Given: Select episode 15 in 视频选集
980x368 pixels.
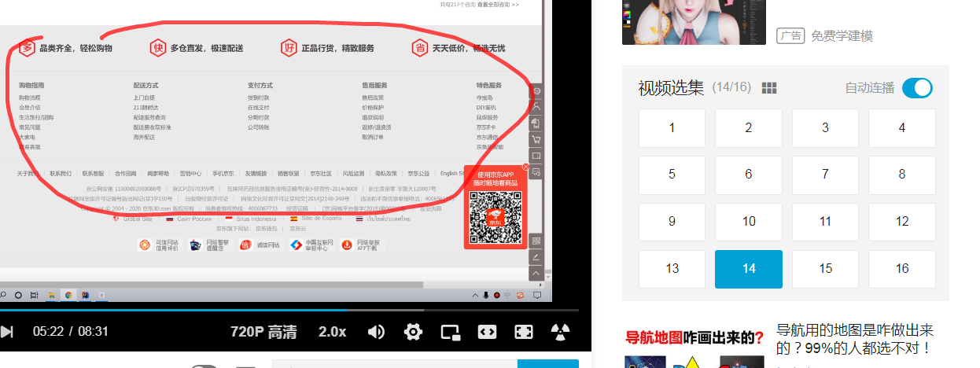Looking at the screenshot, I should tap(825, 269).
